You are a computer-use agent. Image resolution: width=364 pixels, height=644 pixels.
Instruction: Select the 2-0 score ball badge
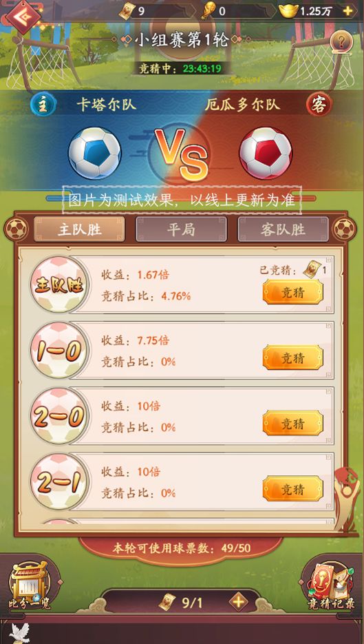(58, 415)
